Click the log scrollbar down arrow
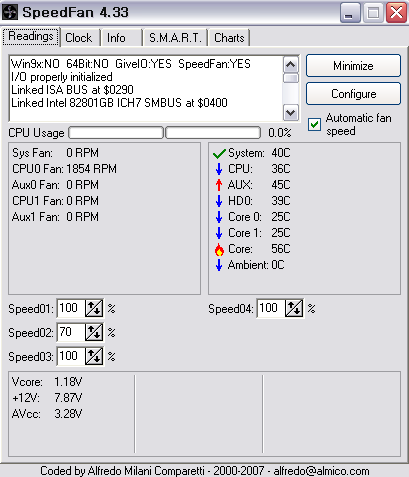Screen dimensions: 409x477 [291, 113]
